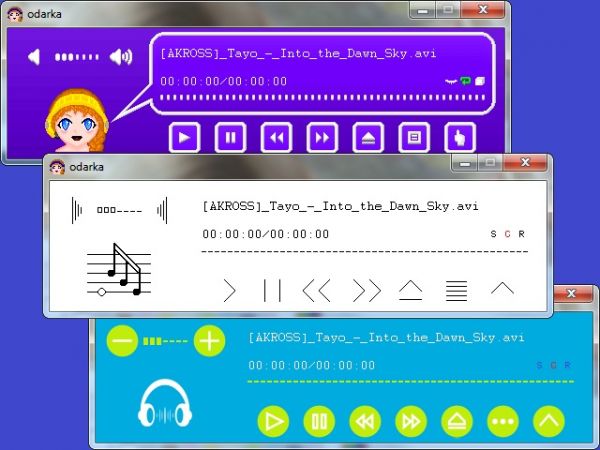The width and height of the screenshot is (600, 450).
Task: Click the hand pointer button in purple window
Action: [460, 137]
